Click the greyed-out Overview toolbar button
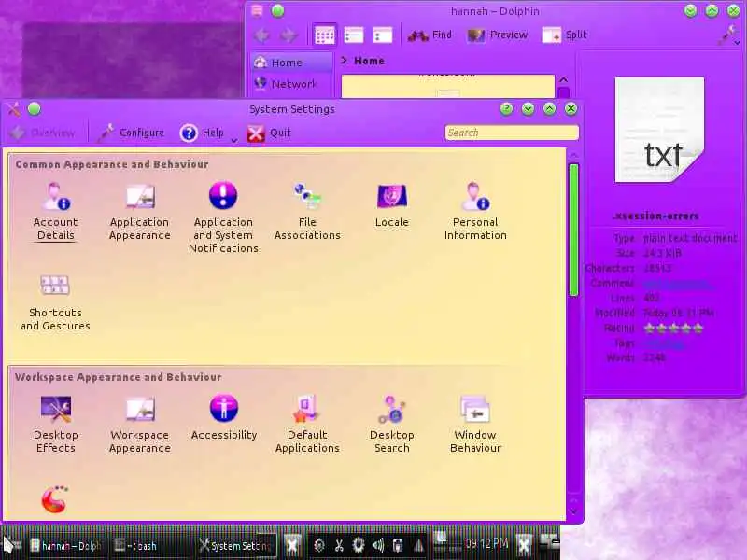The height and width of the screenshot is (560, 747). [42, 133]
